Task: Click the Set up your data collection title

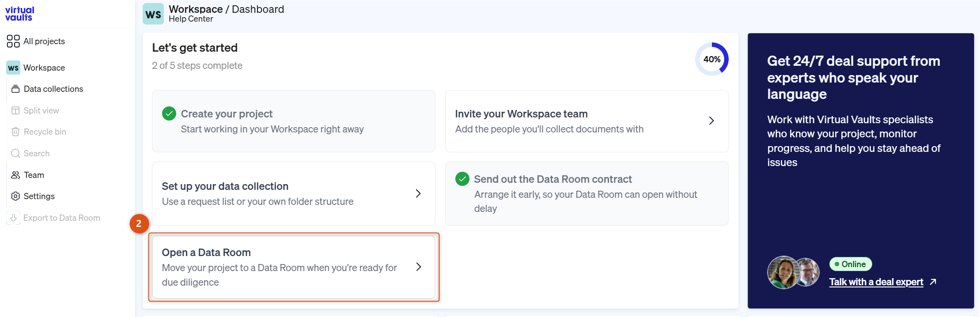Action: point(225,186)
